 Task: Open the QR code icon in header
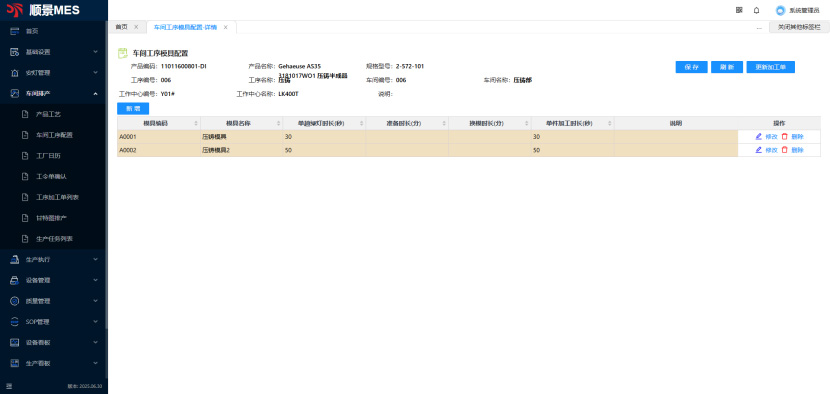739,10
